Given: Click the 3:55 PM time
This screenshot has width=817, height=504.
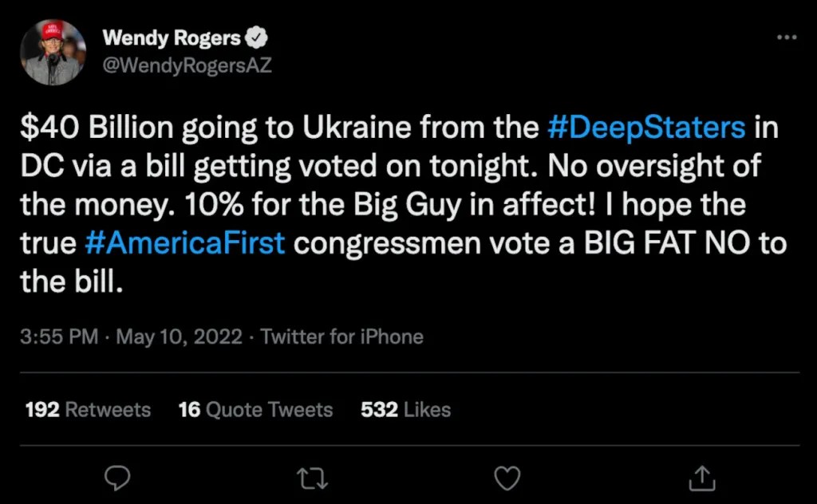Looking at the screenshot, I should point(58,337).
